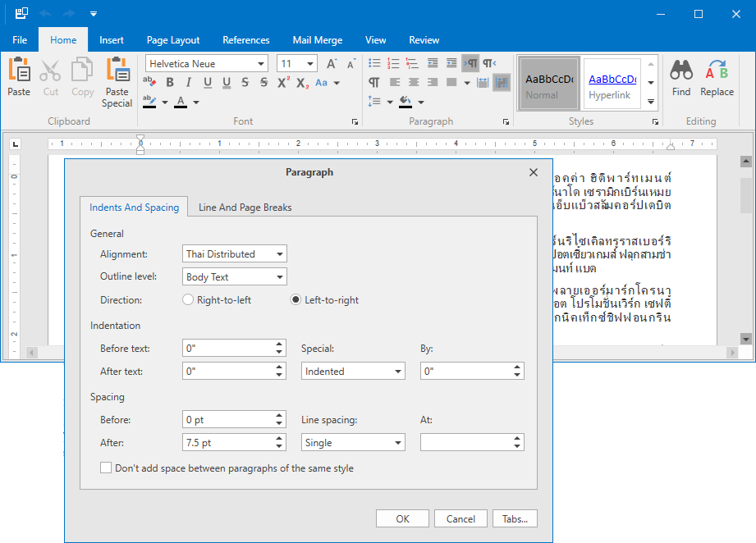Switch to Line And Page Breaks tab
Image resolution: width=756 pixels, height=543 pixels.
click(x=245, y=208)
